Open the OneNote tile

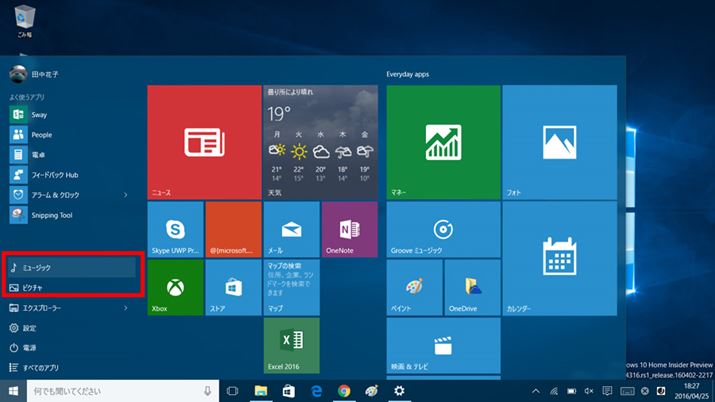pos(349,229)
